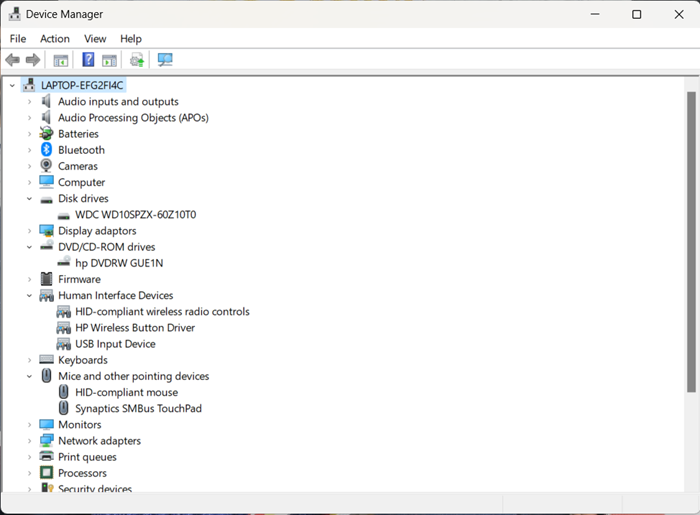Click the Back arrow toolbar button
The height and width of the screenshot is (515, 700).
[13, 60]
